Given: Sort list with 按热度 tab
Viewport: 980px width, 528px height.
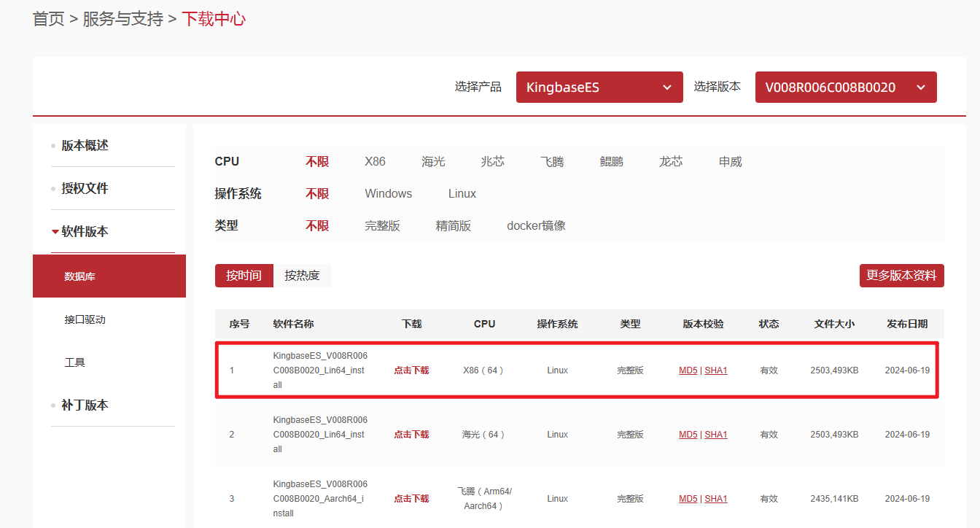Looking at the screenshot, I should coord(302,276).
